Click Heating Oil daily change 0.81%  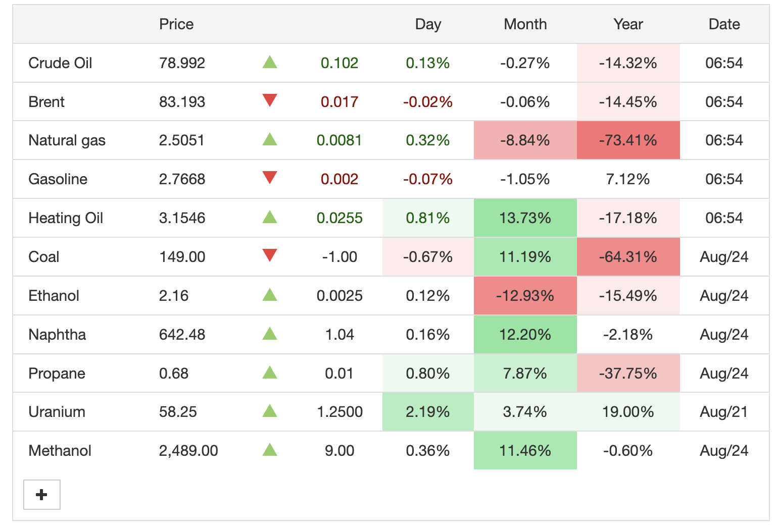tap(428, 218)
